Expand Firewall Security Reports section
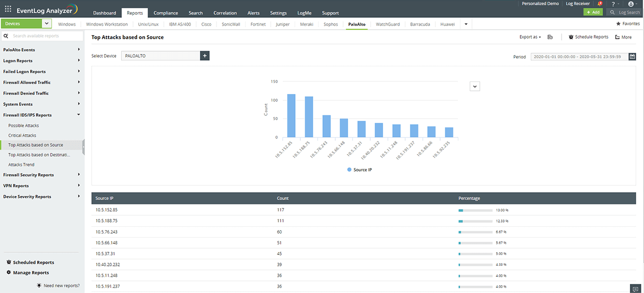This screenshot has width=644, height=293. pos(42,175)
